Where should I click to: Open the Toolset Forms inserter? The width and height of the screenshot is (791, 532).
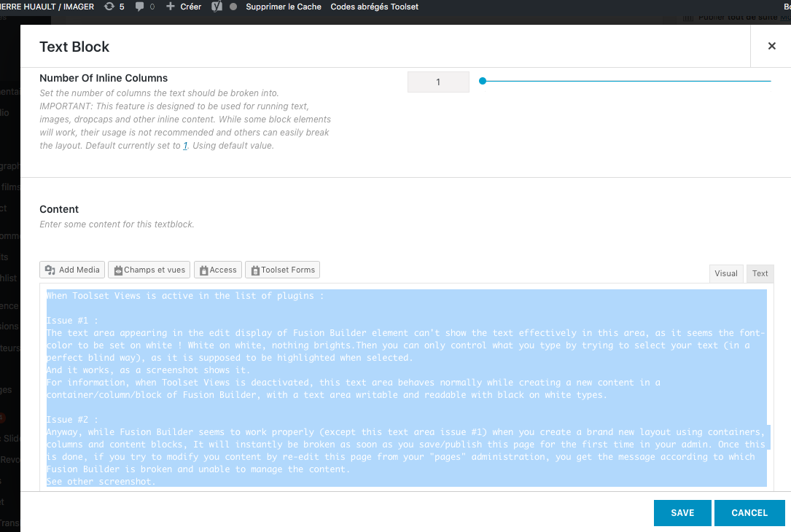coord(283,270)
